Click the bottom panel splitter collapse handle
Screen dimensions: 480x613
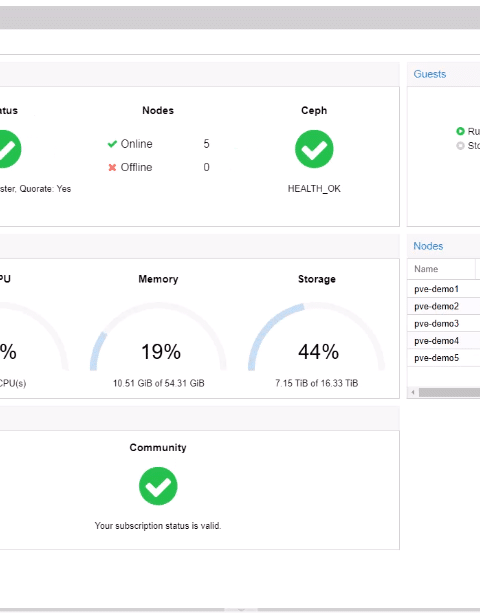[x=241, y=609]
